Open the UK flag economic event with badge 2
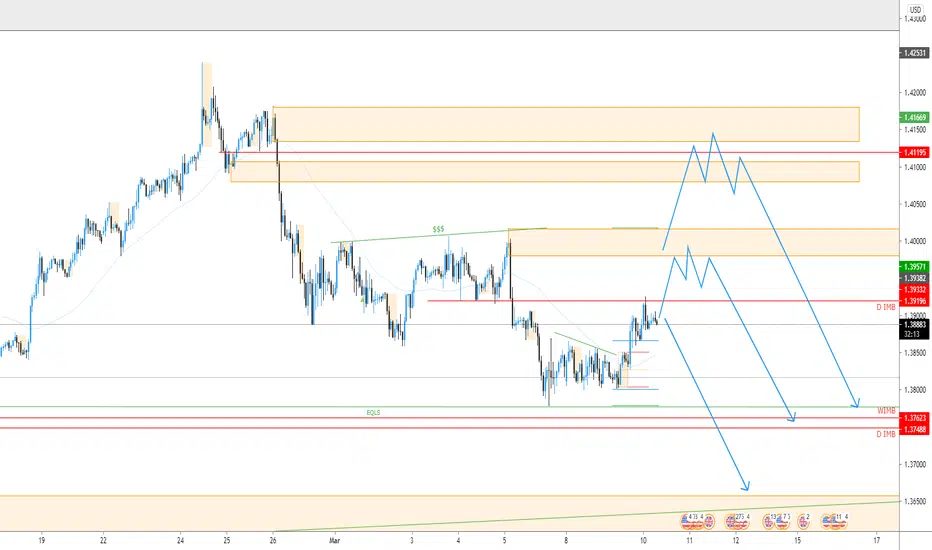The width and height of the screenshot is (932, 550). tap(803, 521)
